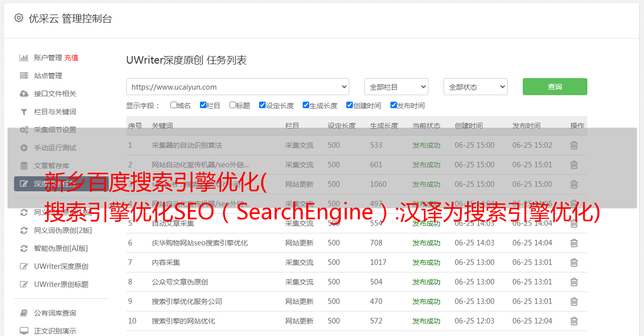Click keyword 搜索引擎的网站优化
The image size is (644, 336).
tap(183, 321)
